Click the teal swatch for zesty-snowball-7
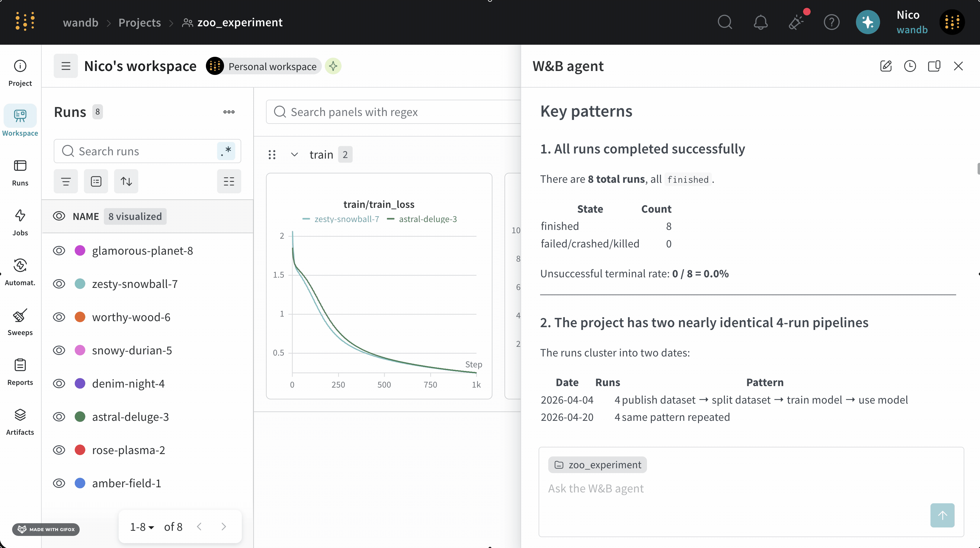The image size is (980, 548). coord(80,284)
